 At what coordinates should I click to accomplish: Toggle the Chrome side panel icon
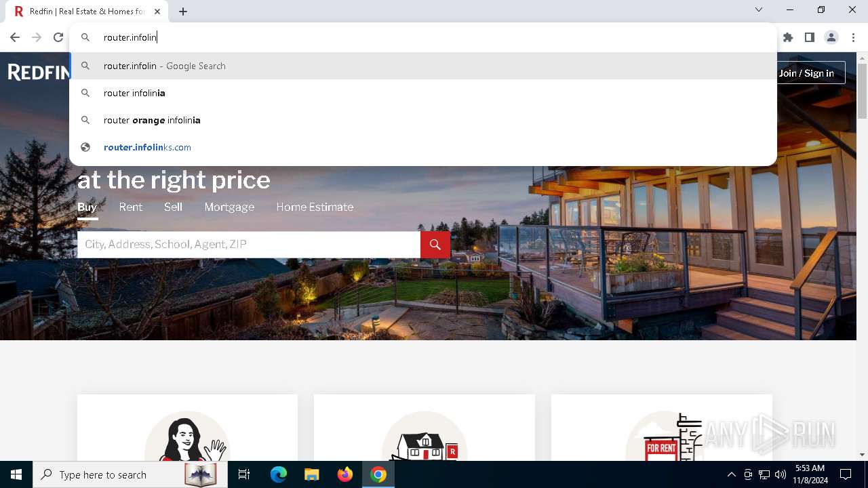click(810, 37)
